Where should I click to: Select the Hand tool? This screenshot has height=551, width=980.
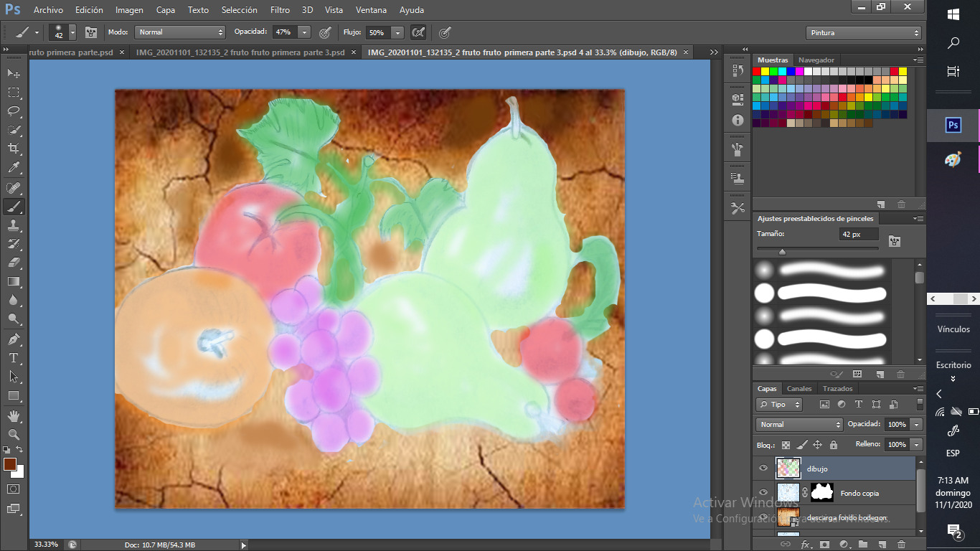[x=14, y=415]
